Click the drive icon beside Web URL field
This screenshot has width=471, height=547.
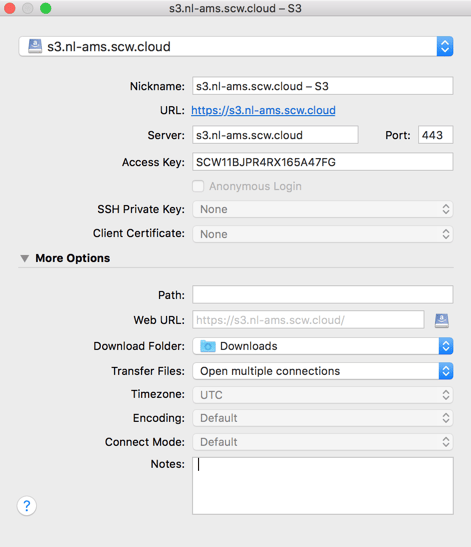[442, 320]
